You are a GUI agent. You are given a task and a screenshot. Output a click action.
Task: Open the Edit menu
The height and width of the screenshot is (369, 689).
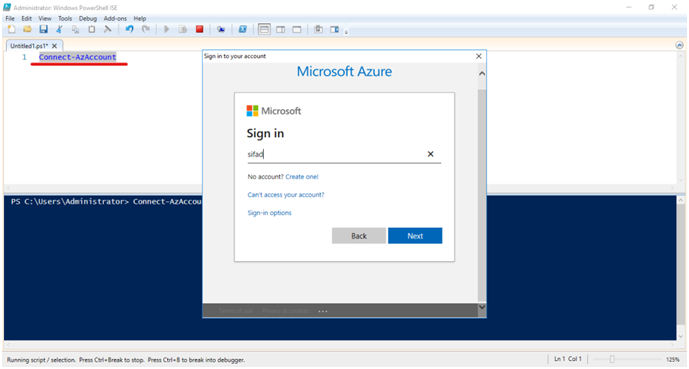26,18
